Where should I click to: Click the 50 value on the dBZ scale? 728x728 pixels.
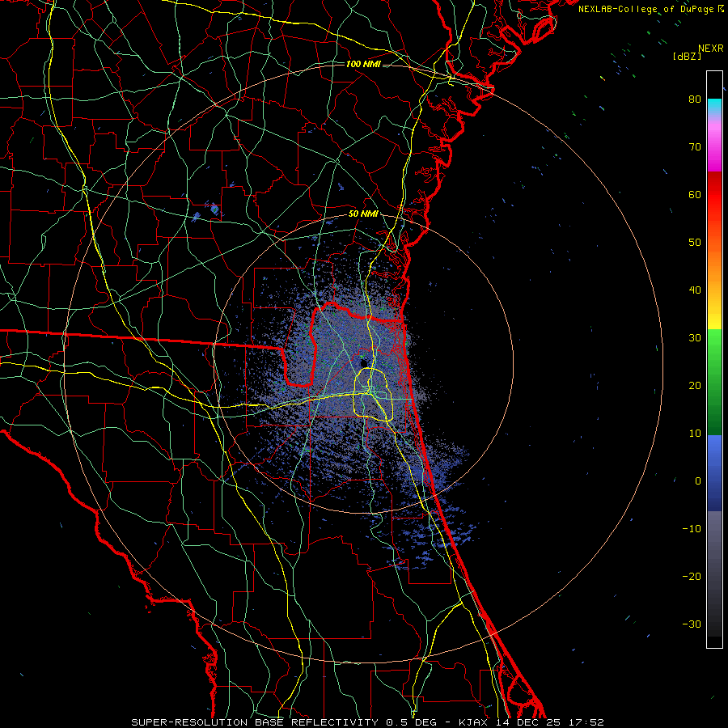pos(695,243)
